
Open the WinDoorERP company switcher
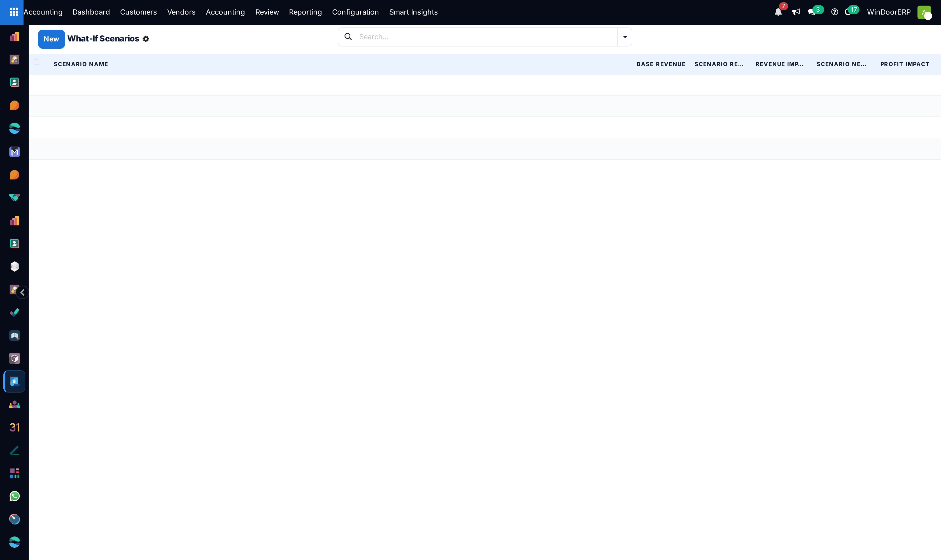[889, 12]
